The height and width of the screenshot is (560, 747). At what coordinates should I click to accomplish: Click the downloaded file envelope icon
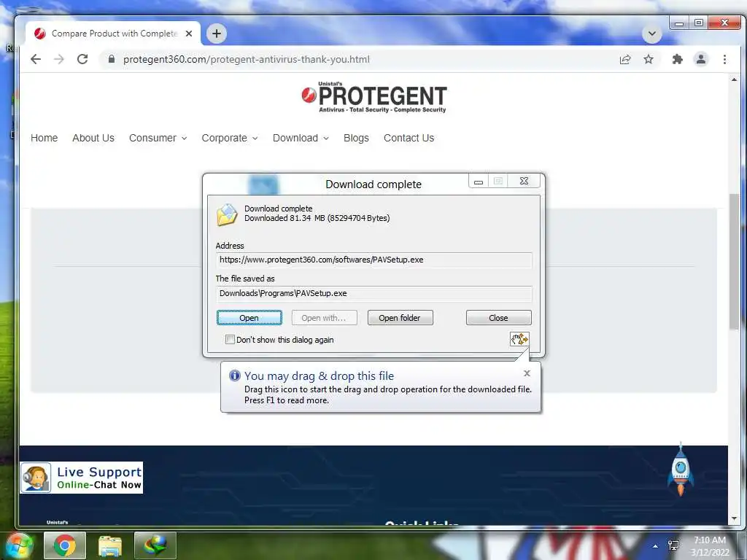click(227, 214)
